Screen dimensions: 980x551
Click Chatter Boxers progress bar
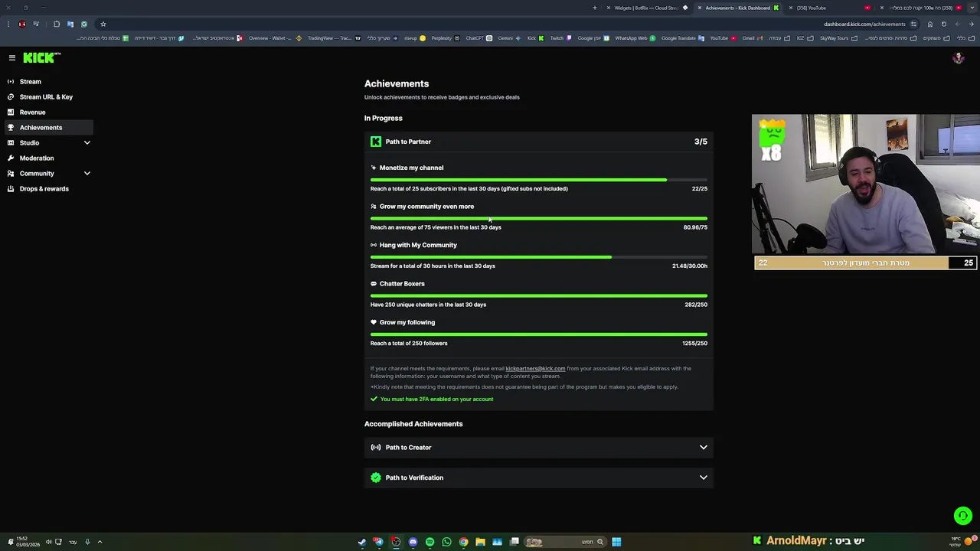click(539, 295)
